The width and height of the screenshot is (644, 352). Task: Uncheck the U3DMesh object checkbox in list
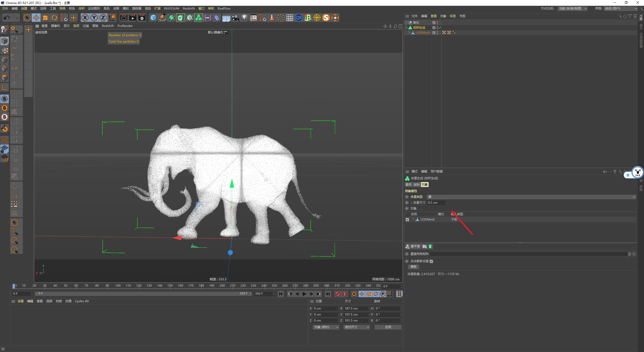(x=408, y=219)
